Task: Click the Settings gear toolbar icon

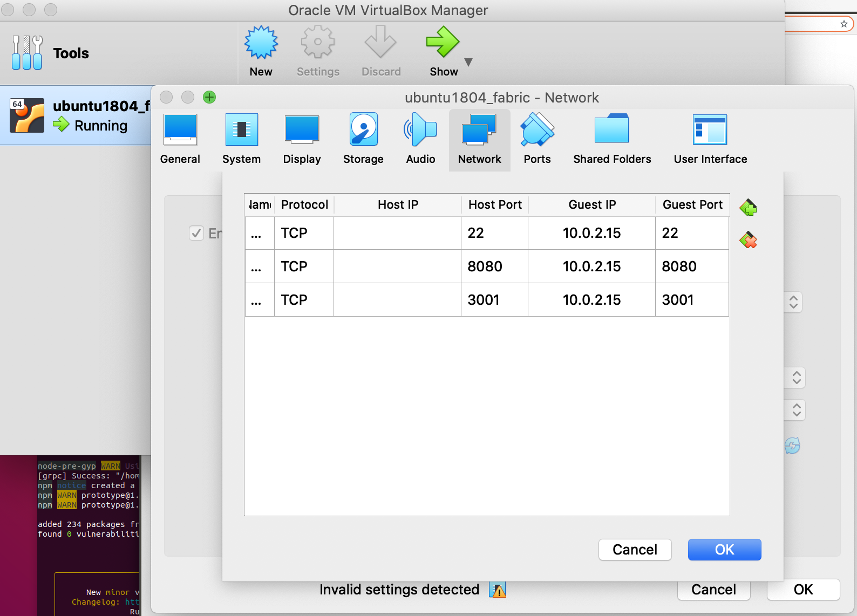Action: (x=318, y=42)
